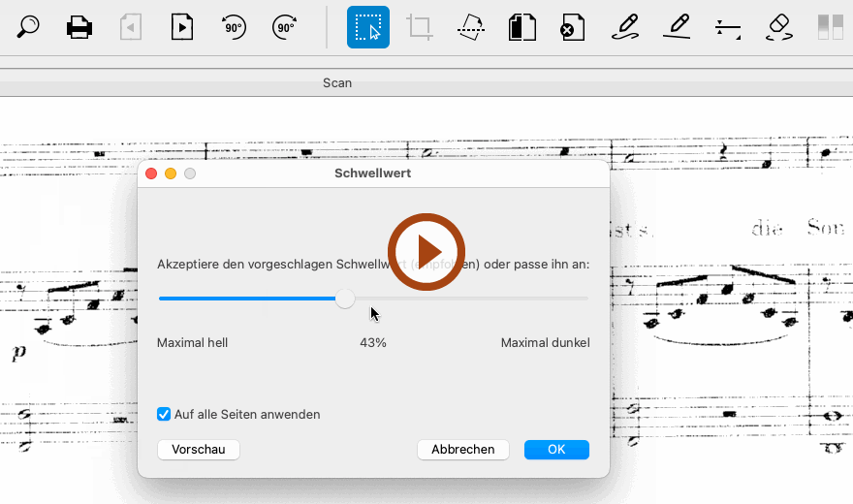Click the split page icon
The width and height of the screenshot is (853, 504).
pos(522,27)
